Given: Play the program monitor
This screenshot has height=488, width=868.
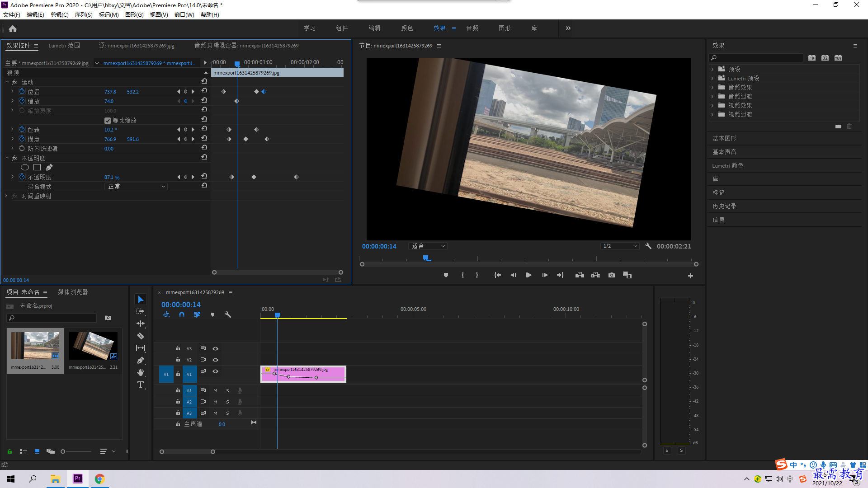Looking at the screenshot, I should [528, 275].
